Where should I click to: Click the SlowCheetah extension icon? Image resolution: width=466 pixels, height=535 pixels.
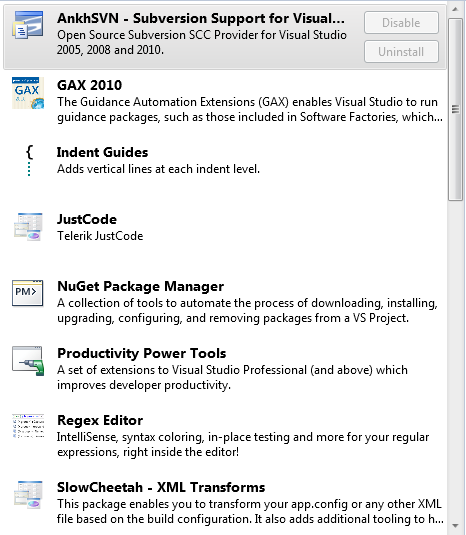pos(28,495)
